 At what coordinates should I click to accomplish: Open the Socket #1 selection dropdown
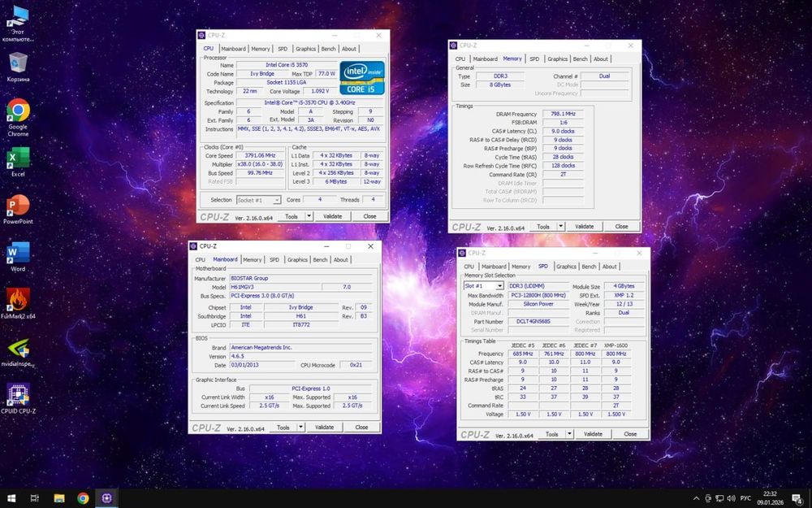pos(258,200)
